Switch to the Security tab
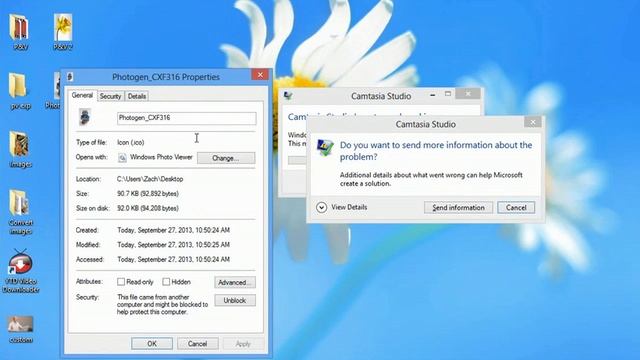Viewport: 640px width, 360px height. pyautogui.click(x=110, y=96)
